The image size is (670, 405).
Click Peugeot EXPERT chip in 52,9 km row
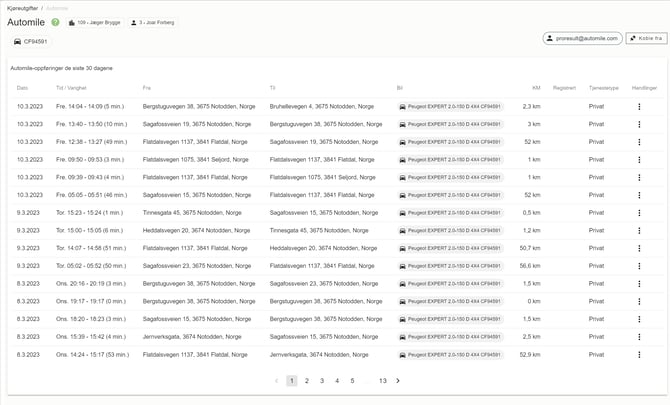(450, 355)
